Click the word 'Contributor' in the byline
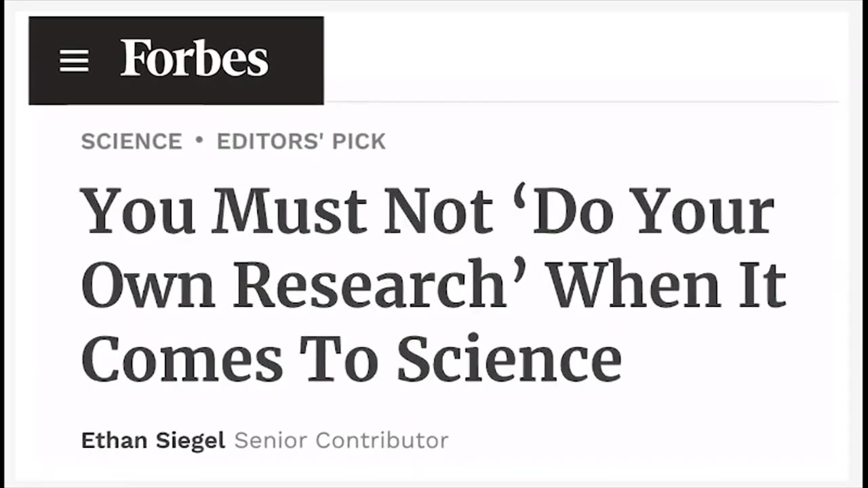 382,441
